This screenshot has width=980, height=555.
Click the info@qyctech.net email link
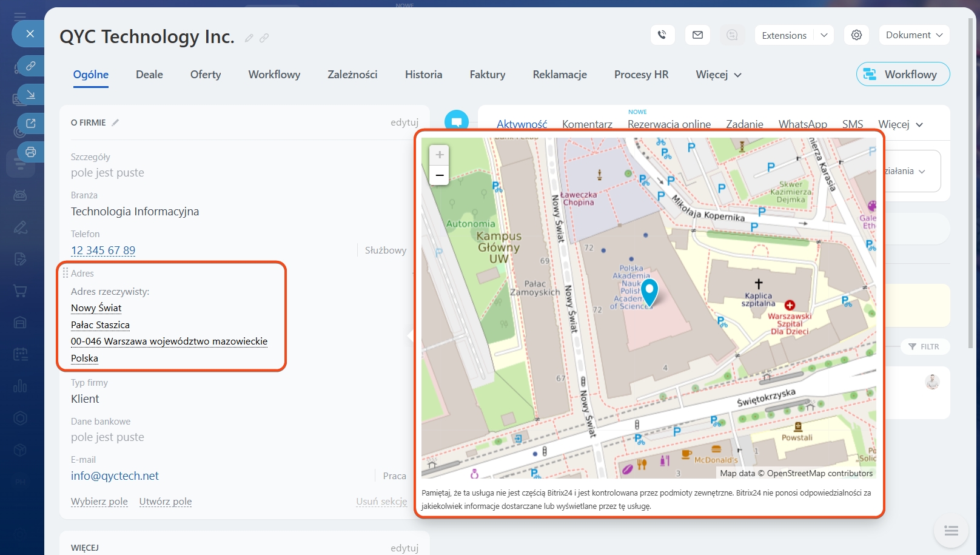coord(115,476)
